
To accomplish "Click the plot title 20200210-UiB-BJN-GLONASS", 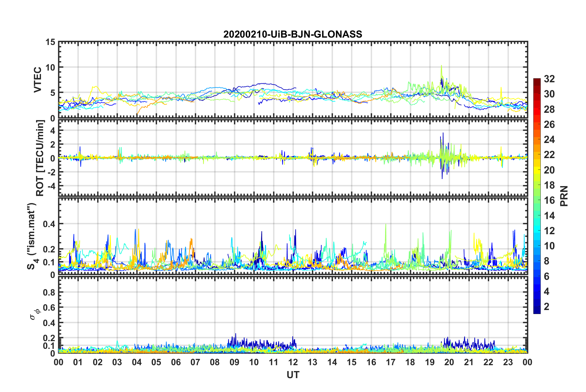I will (x=293, y=34).
